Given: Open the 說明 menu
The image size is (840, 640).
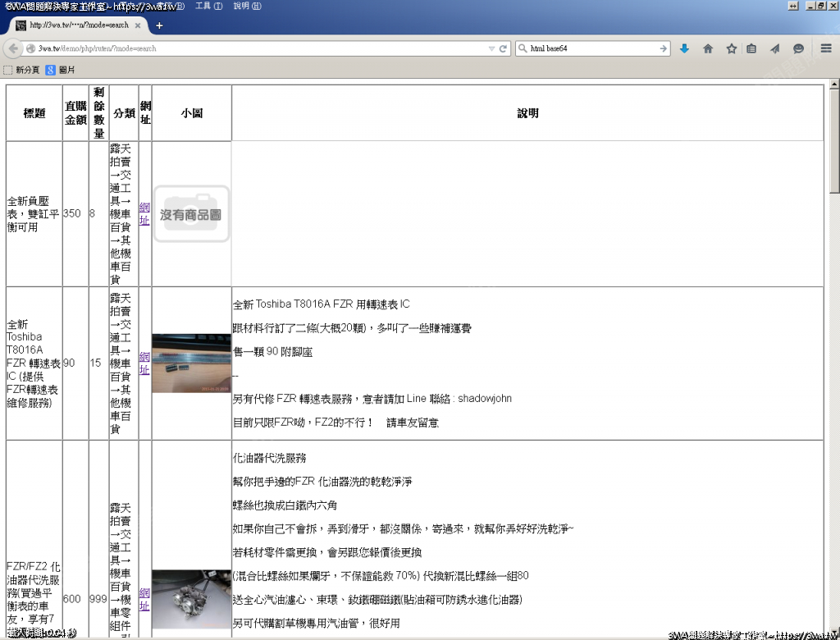Looking at the screenshot, I should click(x=247, y=6).
